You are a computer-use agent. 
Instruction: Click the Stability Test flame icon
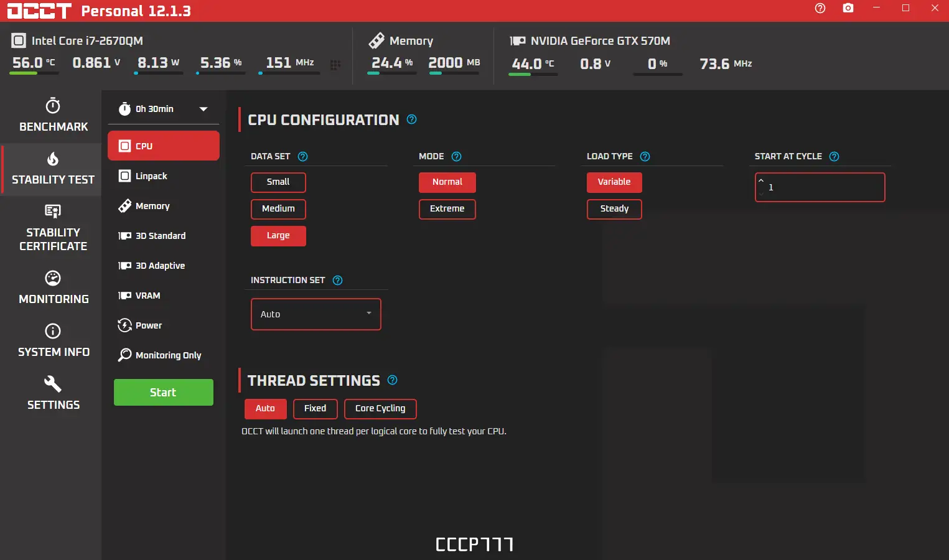point(53,159)
